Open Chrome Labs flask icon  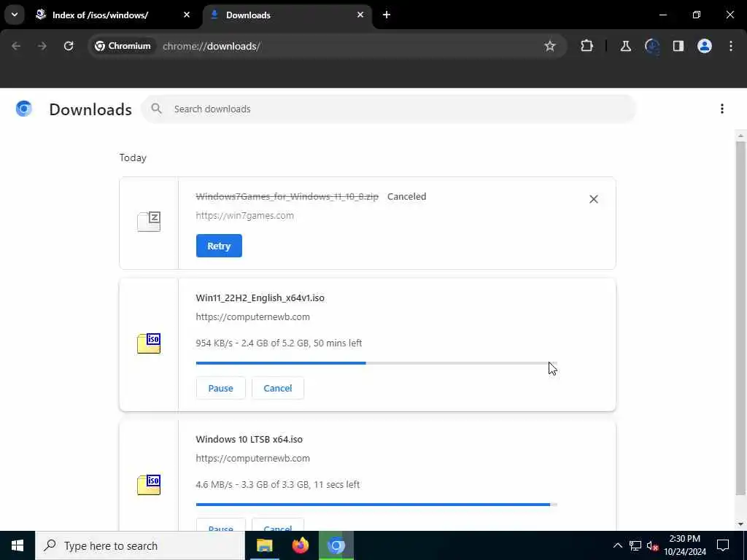625,46
